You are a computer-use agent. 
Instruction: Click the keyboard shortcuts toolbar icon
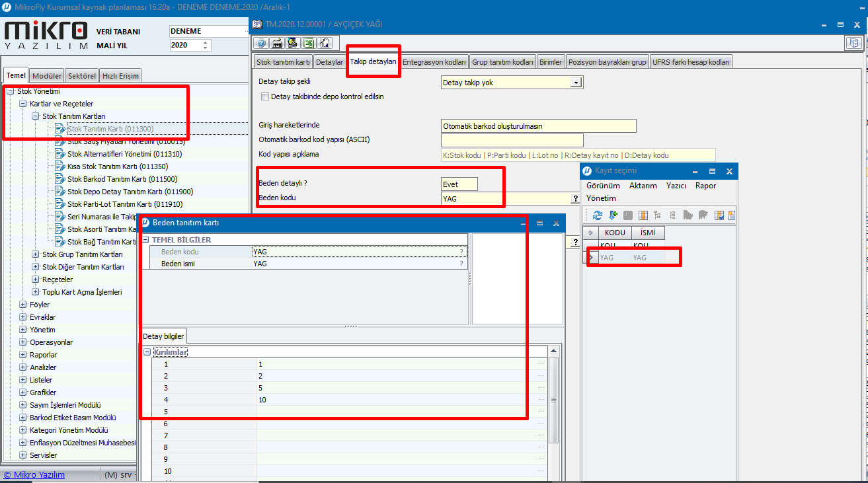pos(277,44)
